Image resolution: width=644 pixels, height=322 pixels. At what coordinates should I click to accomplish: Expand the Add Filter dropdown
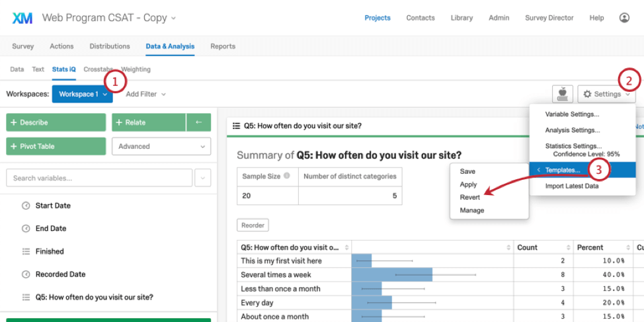pyautogui.click(x=145, y=95)
